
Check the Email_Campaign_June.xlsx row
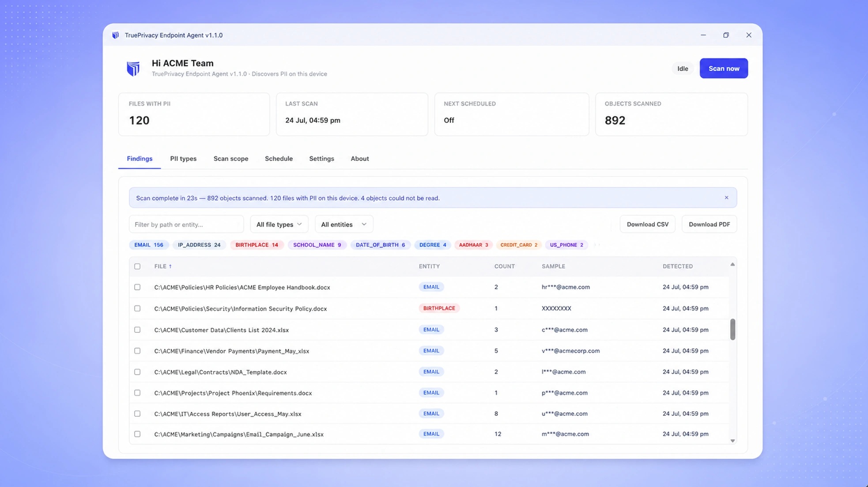137,434
